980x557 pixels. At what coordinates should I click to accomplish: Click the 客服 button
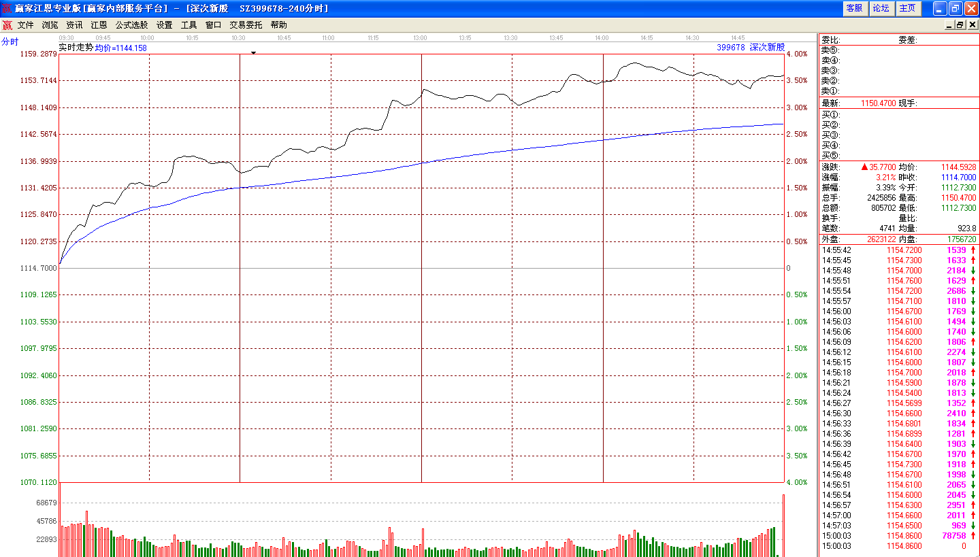(x=854, y=8)
